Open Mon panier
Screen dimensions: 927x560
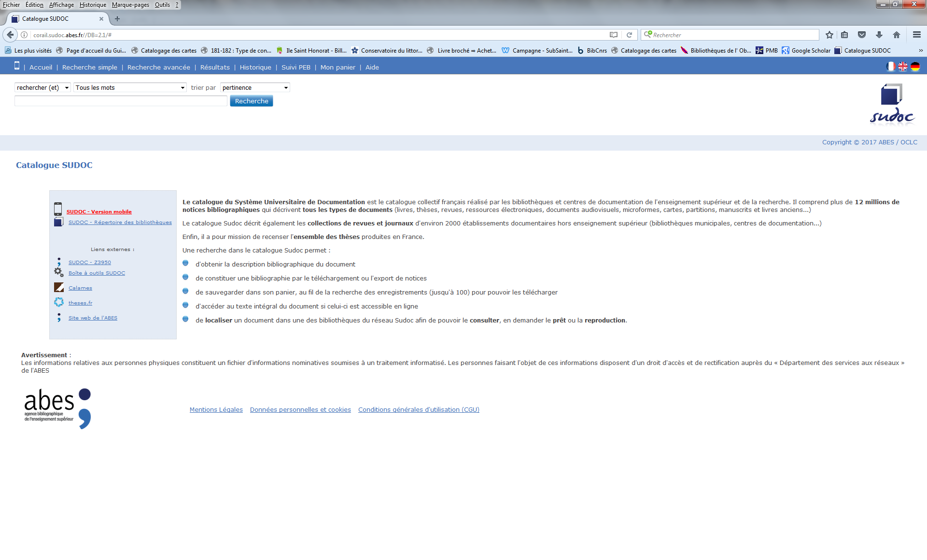click(x=338, y=67)
